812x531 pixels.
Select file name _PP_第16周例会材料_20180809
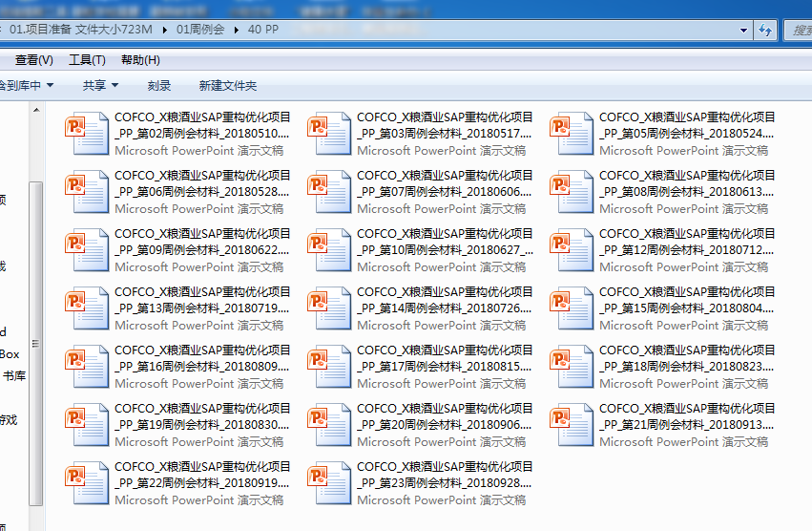(x=202, y=367)
